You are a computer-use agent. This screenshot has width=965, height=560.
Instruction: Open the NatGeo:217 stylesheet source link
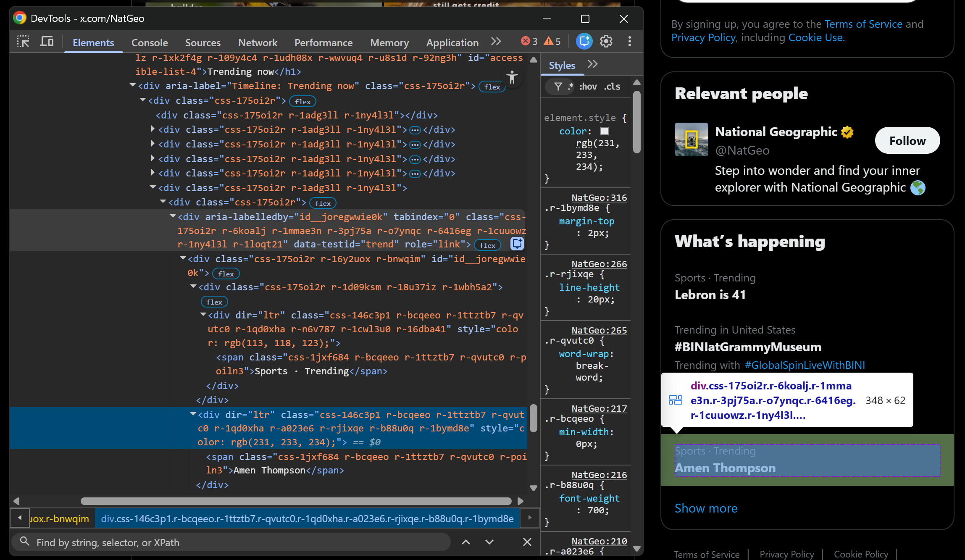click(x=599, y=408)
